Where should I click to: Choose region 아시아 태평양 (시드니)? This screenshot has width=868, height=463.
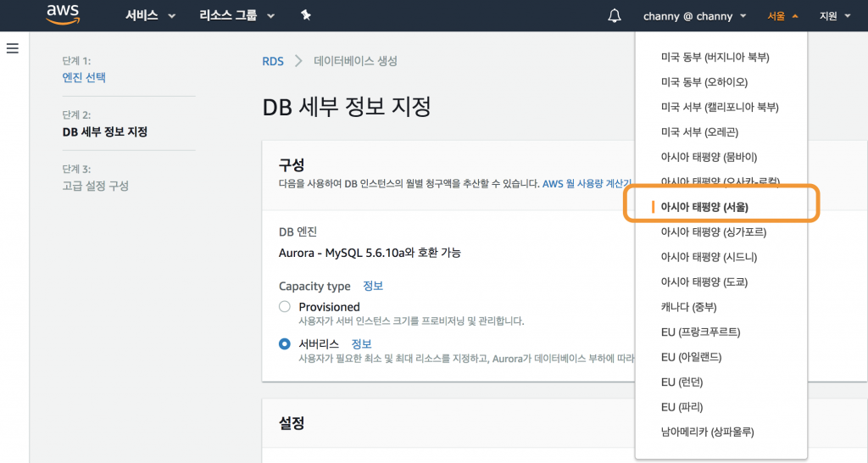[709, 257]
